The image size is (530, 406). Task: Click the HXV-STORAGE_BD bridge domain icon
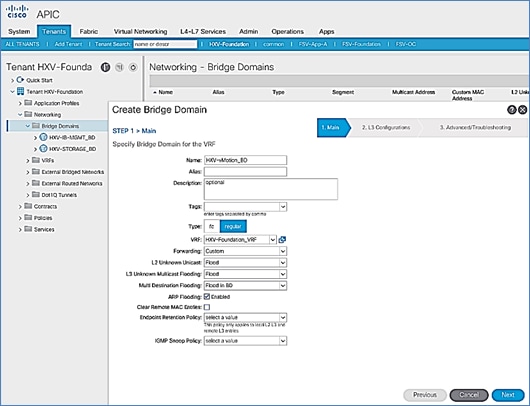(x=43, y=148)
